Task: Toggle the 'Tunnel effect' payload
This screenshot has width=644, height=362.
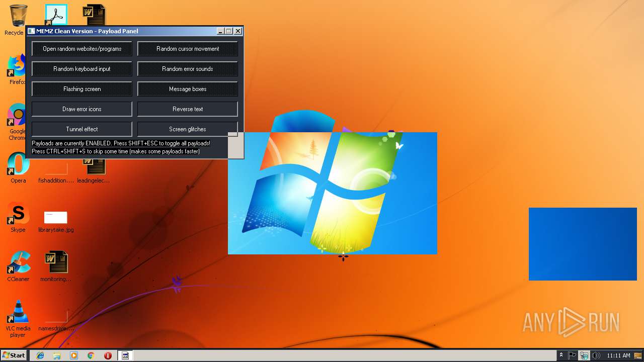Action: tap(82, 129)
